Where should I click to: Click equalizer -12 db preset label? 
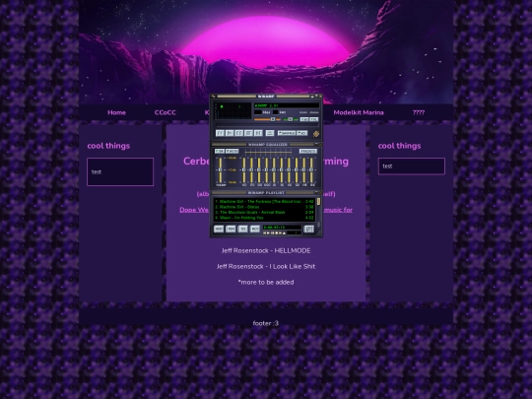[x=233, y=182]
